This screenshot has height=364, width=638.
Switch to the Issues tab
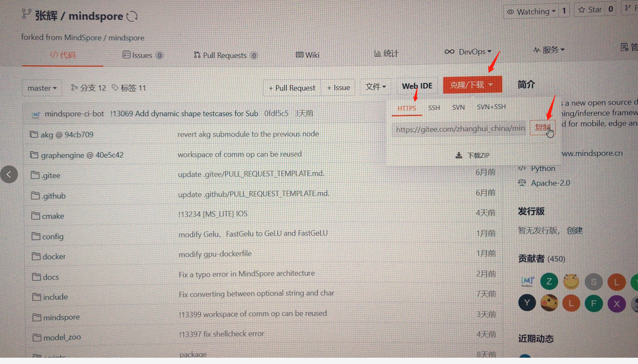pos(143,55)
